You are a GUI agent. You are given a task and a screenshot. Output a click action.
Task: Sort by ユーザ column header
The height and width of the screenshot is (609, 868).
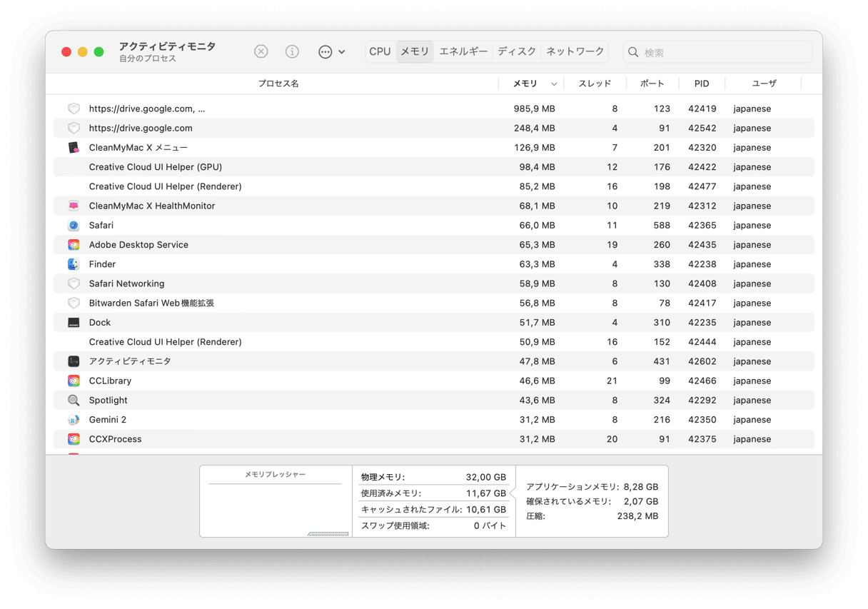click(x=764, y=84)
